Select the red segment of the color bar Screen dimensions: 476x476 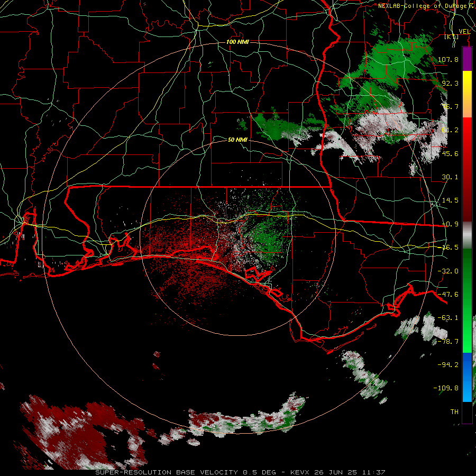tap(467, 169)
